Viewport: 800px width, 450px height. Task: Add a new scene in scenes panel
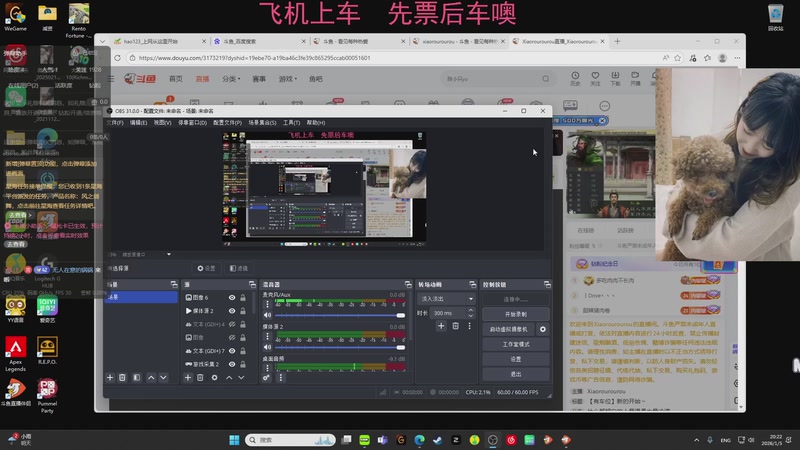click(110, 378)
